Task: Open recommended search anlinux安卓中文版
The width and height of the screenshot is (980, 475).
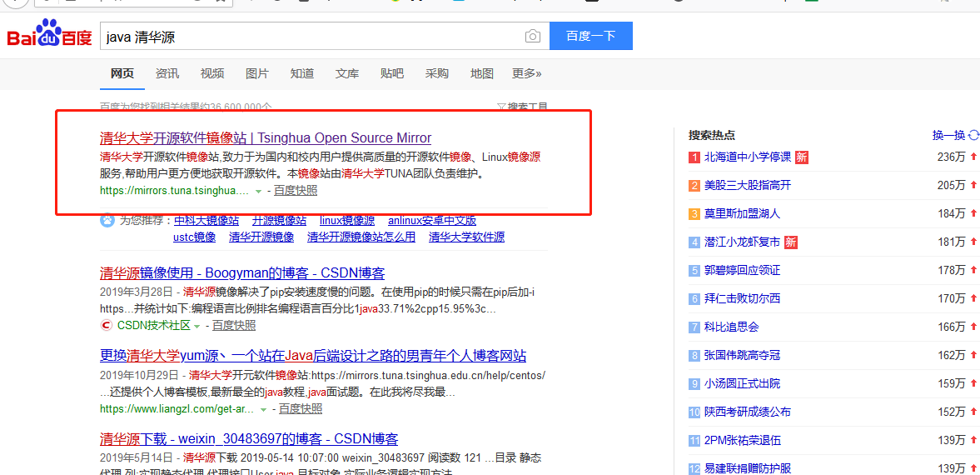Action: 432,220
